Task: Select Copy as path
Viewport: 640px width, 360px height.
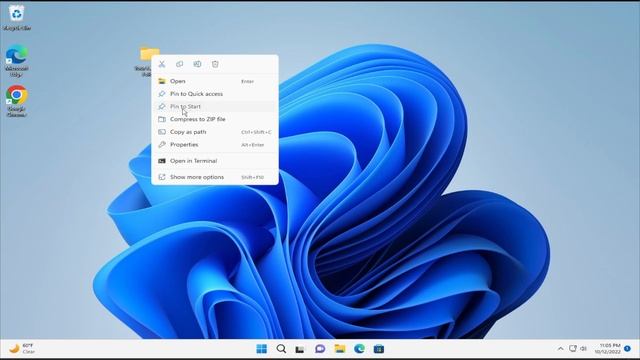Action: click(x=215, y=132)
